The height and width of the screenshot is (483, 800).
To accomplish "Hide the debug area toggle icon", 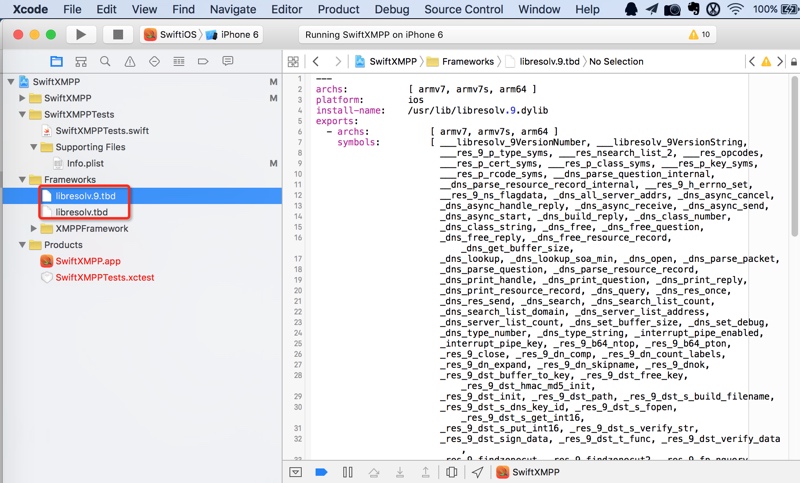I will [295, 472].
